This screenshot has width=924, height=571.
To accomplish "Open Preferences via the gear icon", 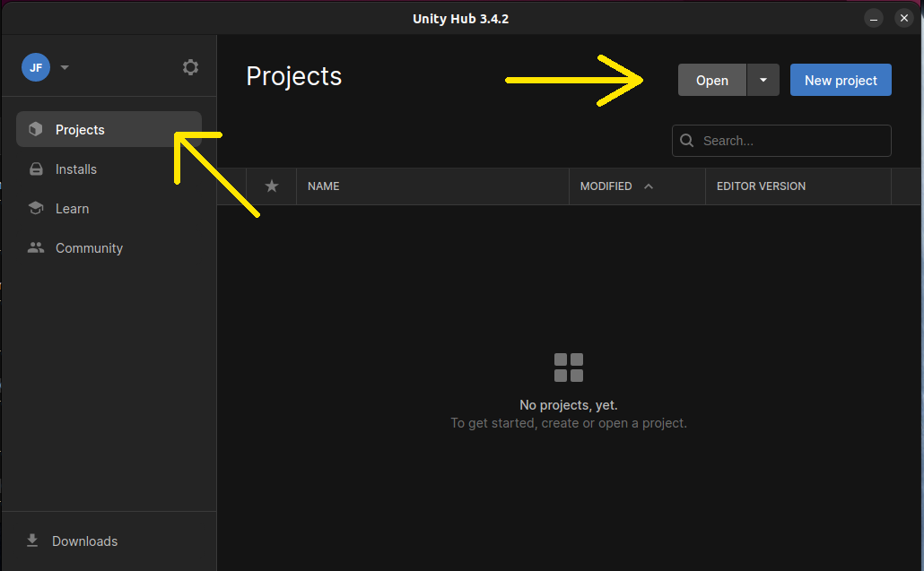I will [x=190, y=67].
